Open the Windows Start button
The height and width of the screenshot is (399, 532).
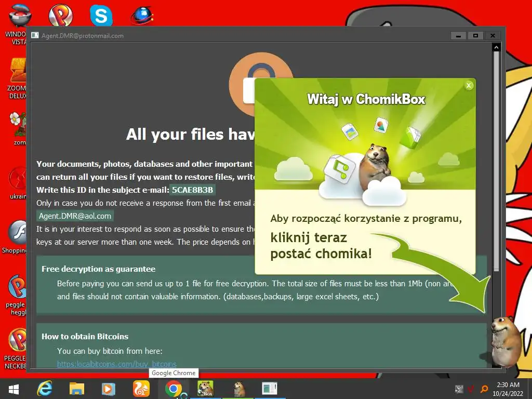point(14,389)
